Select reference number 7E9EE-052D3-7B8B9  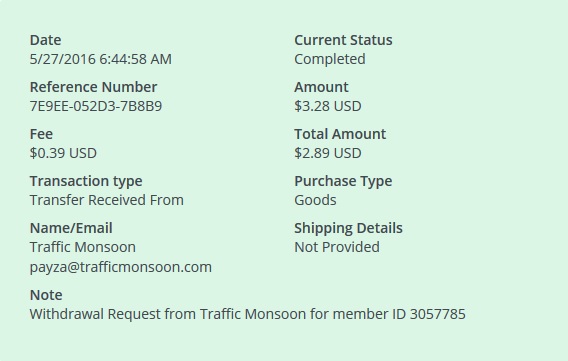point(96,106)
